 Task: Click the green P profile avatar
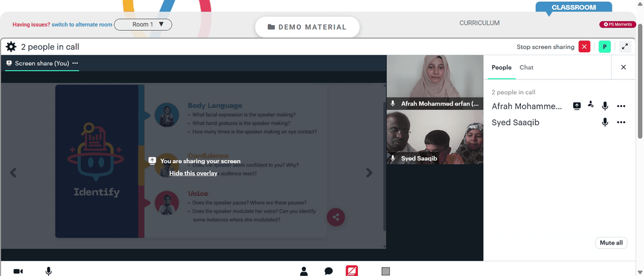click(605, 47)
